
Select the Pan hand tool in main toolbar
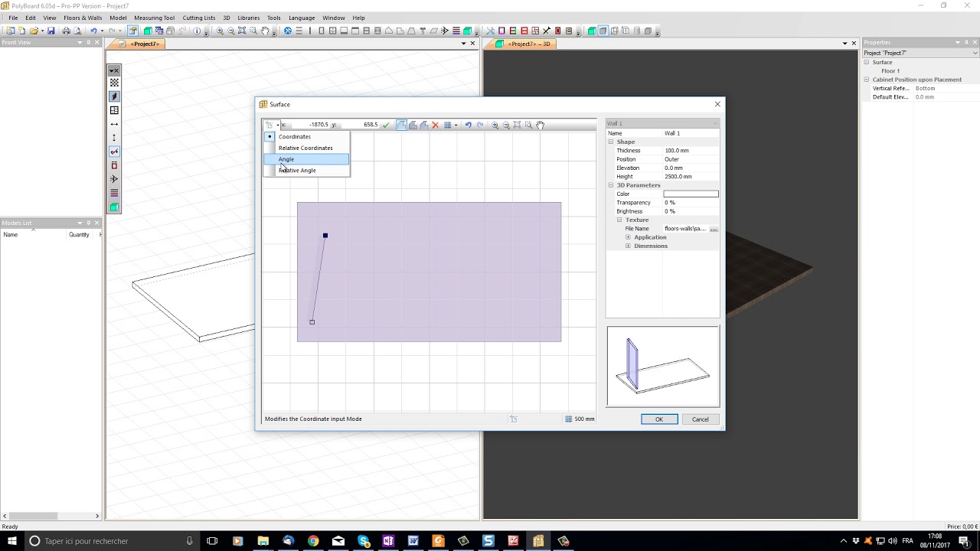click(265, 31)
